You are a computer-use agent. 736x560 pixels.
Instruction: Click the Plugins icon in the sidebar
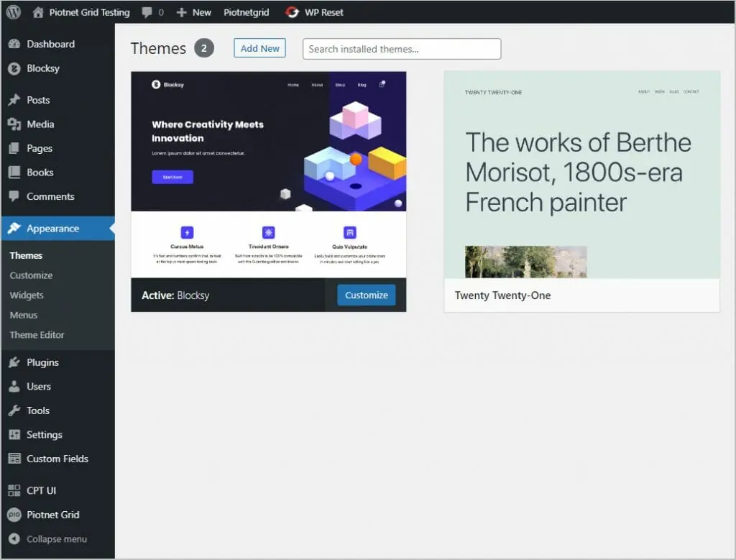[x=15, y=362]
